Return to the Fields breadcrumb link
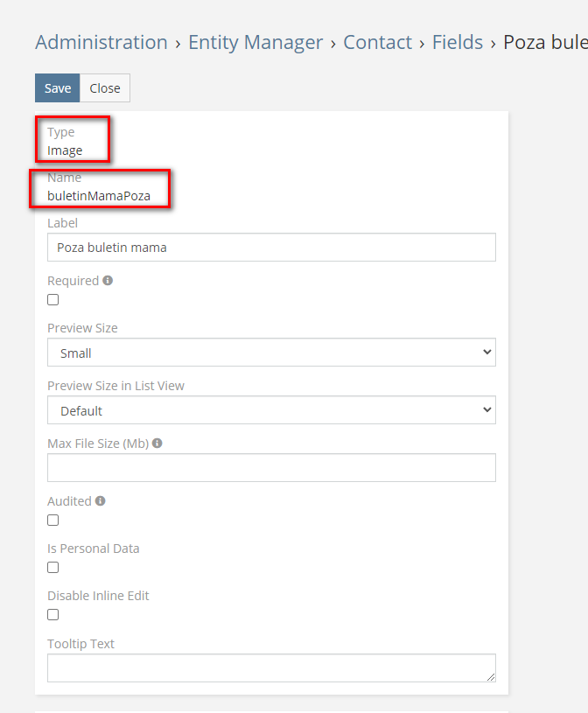The image size is (588, 713). point(458,42)
